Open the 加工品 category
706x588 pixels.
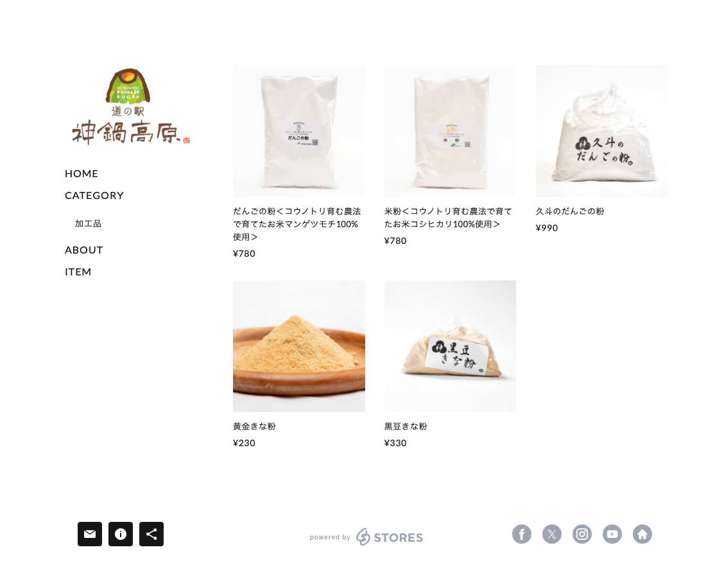88,224
